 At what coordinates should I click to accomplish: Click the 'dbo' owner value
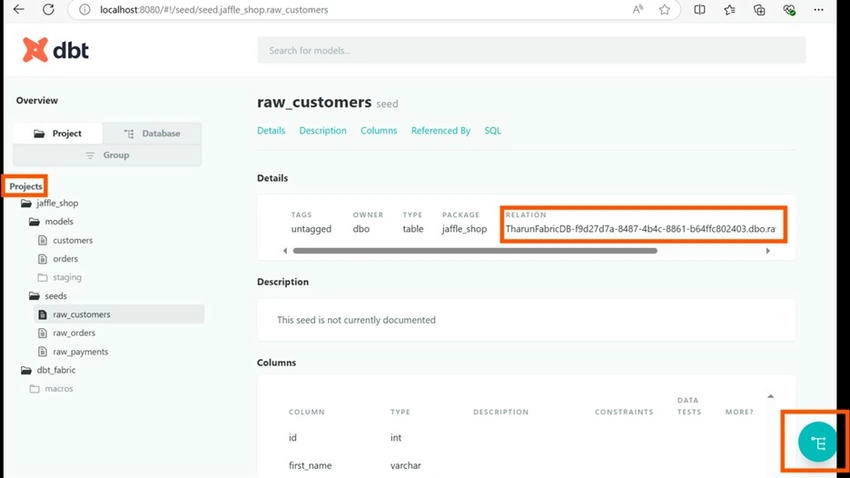click(361, 229)
